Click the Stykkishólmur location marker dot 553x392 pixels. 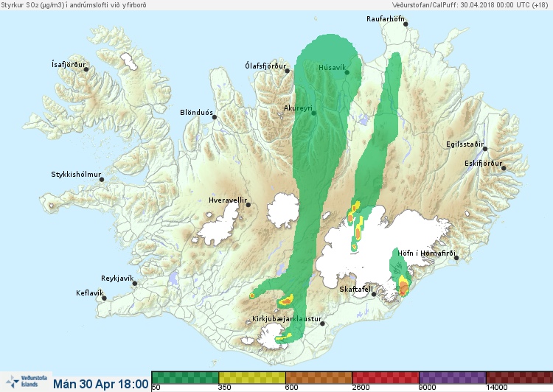pyautogui.click(x=102, y=179)
